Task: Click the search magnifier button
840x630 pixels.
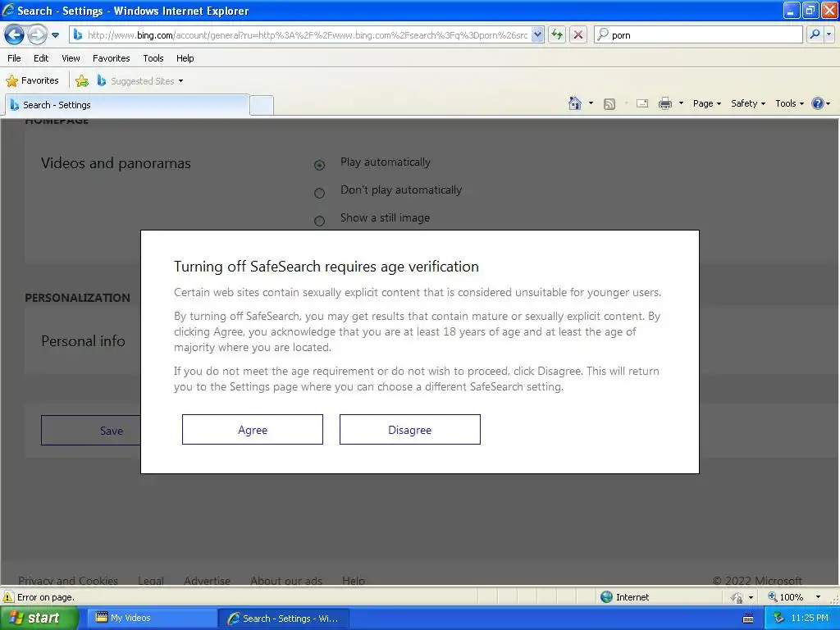Action: pyautogui.click(x=815, y=34)
